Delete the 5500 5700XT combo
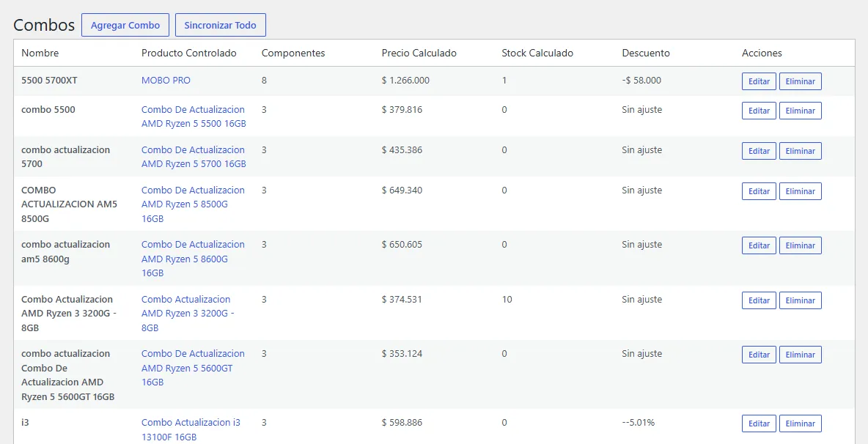Image resolution: width=868 pixels, height=444 pixels. pyautogui.click(x=800, y=81)
